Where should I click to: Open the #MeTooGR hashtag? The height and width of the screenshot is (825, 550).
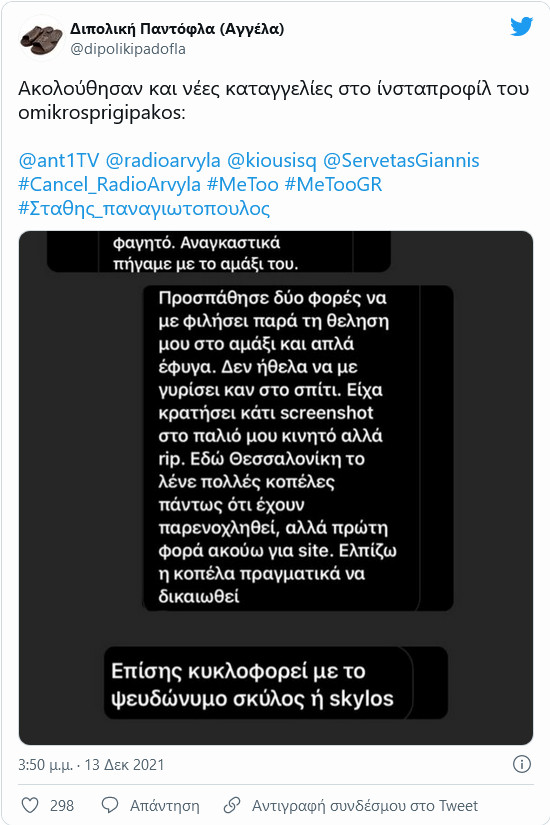pos(333,184)
